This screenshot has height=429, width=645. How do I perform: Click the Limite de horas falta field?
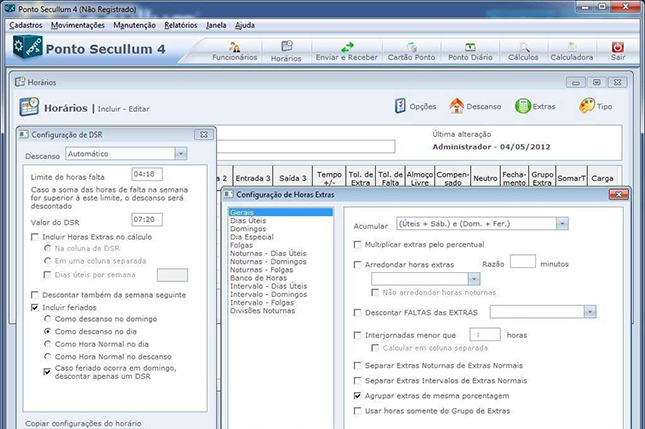tap(147, 174)
